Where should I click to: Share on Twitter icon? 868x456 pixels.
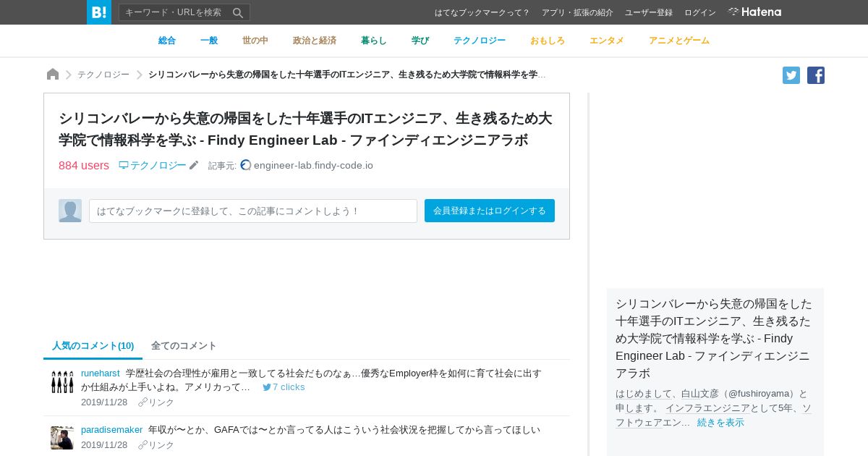[791, 75]
